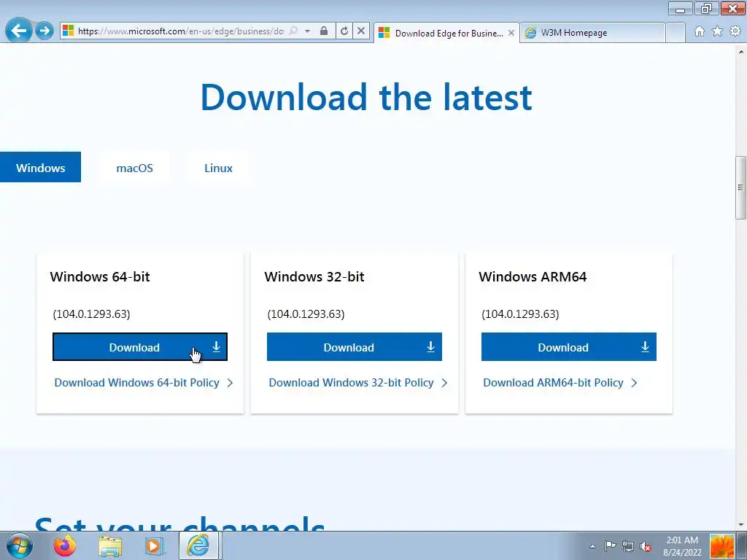Click the Download the latest heading
The height and width of the screenshot is (560, 747).
coord(366,98)
